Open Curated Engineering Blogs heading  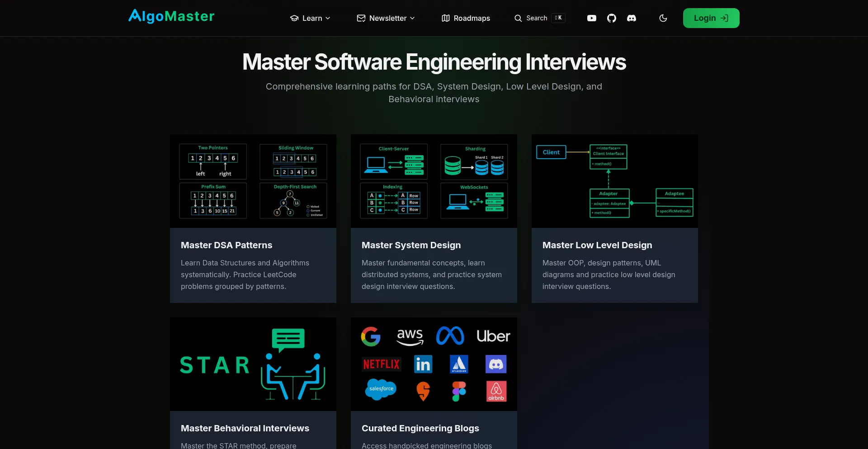(x=420, y=428)
